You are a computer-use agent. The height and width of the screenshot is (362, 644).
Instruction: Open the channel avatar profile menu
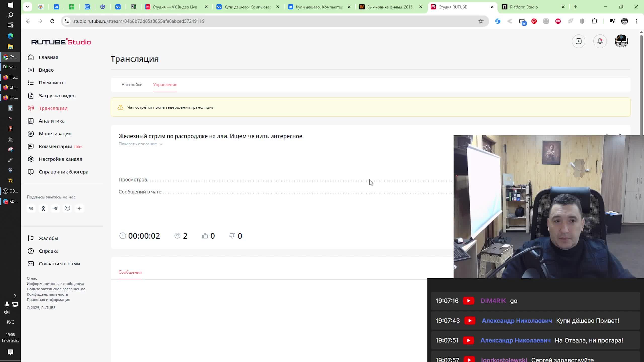click(x=621, y=41)
